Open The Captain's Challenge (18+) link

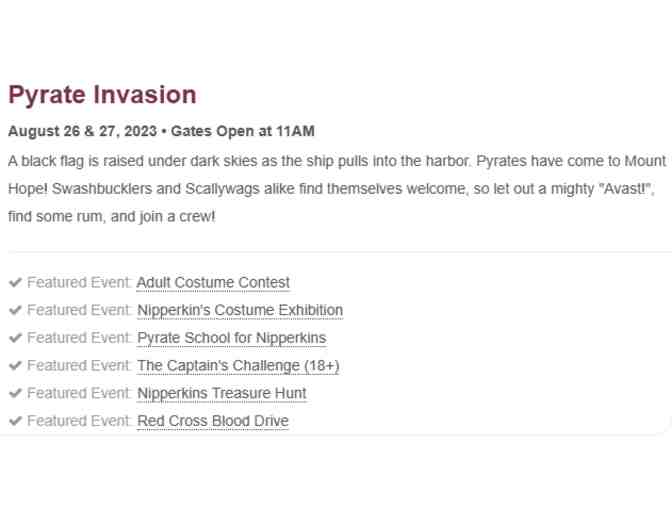pos(238,366)
